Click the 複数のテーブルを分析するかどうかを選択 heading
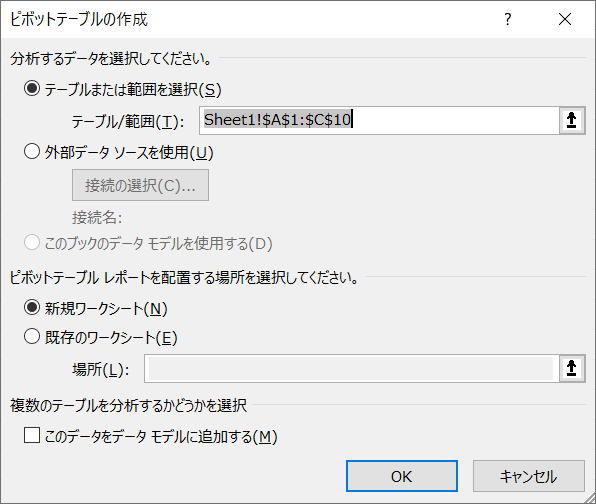 pyautogui.click(x=128, y=405)
